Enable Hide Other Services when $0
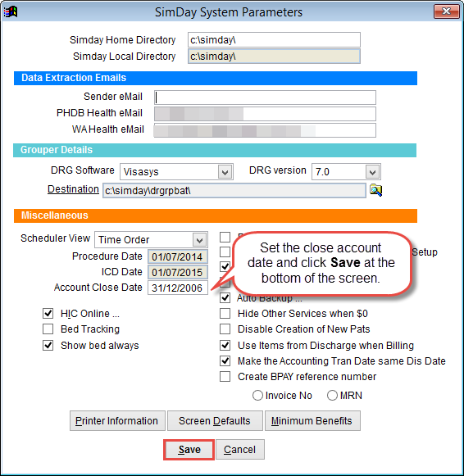The image size is (464, 476). (225, 313)
